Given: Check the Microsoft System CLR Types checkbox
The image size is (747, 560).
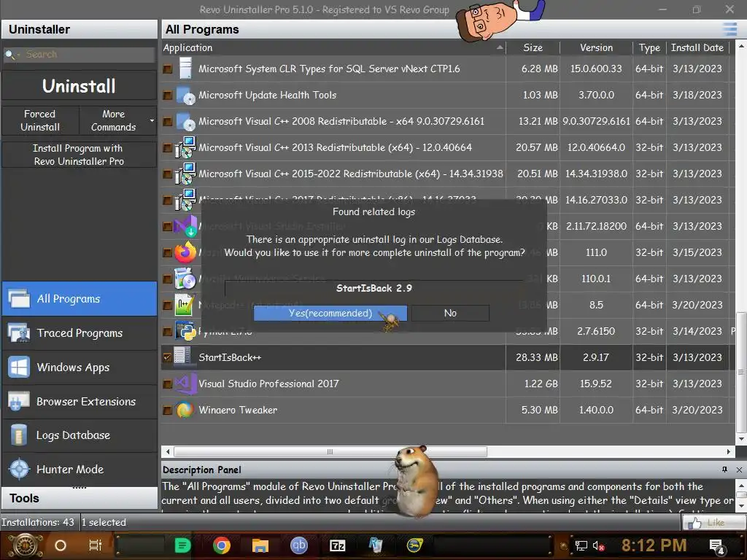Looking at the screenshot, I should [x=167, y=69].
